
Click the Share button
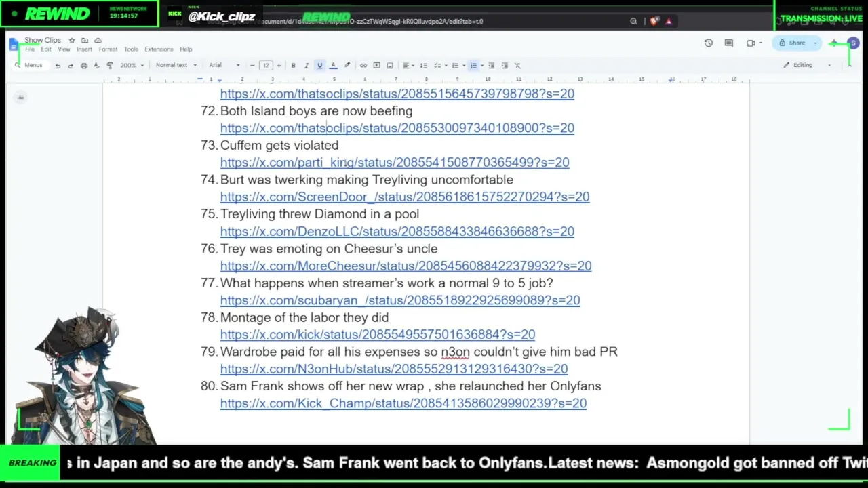pyautogui.click(x=793, y=43)
